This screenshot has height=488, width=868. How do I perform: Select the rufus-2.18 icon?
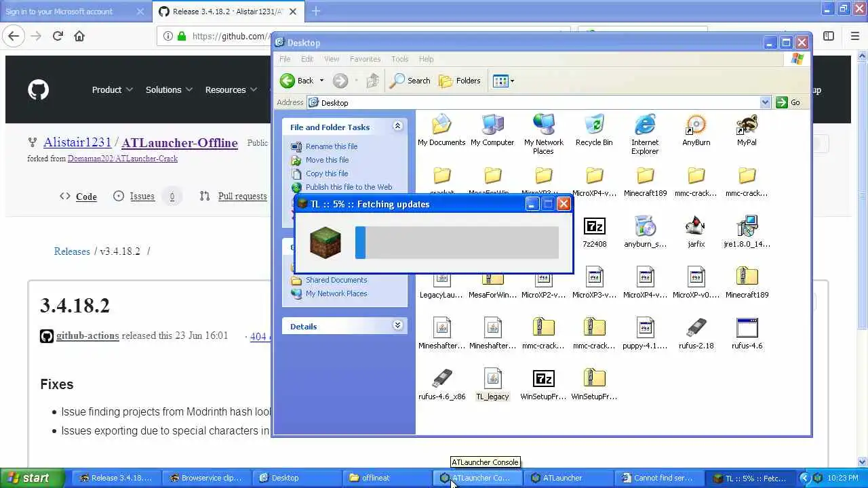[696, 333]
